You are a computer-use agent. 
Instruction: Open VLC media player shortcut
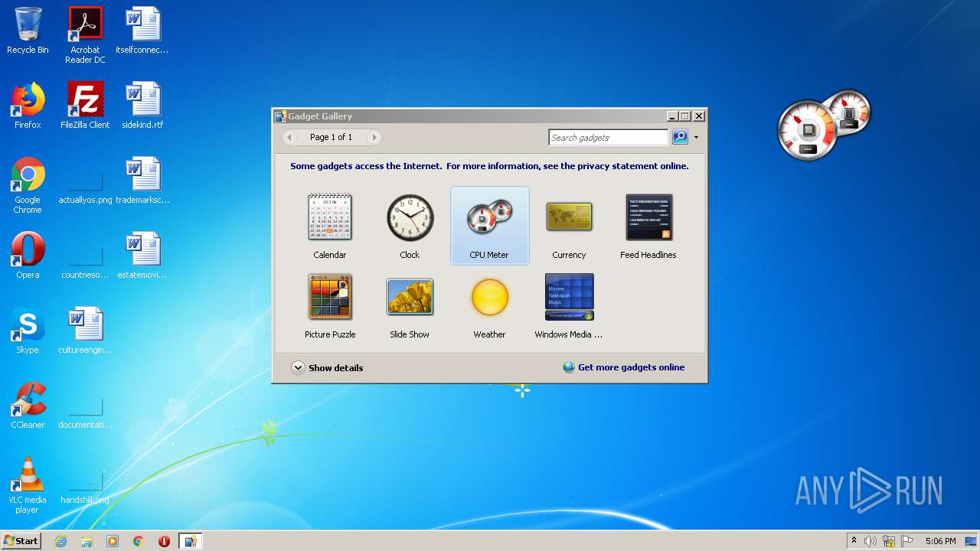click(28, 485)
